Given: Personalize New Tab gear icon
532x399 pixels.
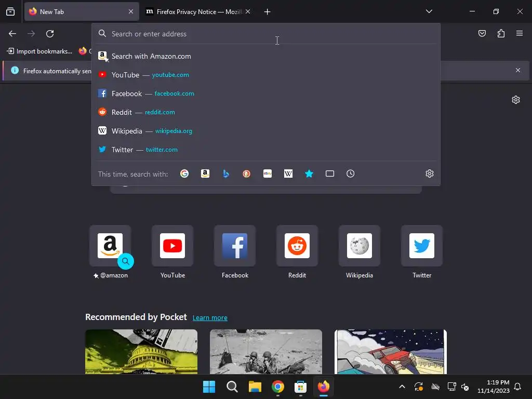Looking at the screenshot, I should [x=516, y=100].
